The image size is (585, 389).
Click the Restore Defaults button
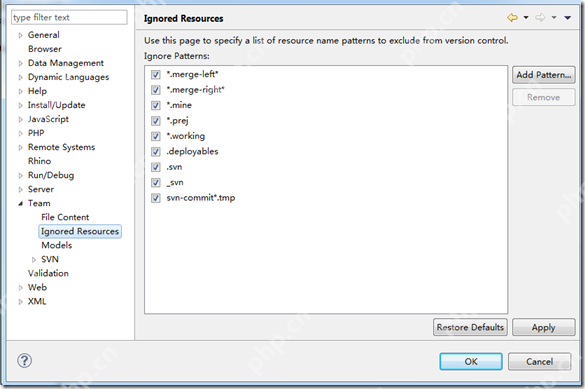pyautogui.click(x=470, y=327)
